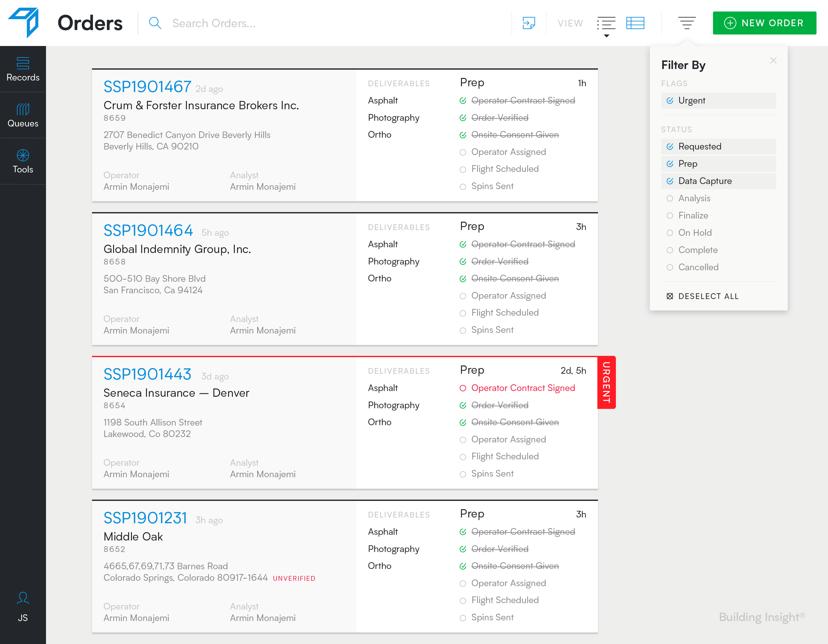The image size is (828, 644).
Task: Open Queues in the sidebar
Action: pos(23,115)
